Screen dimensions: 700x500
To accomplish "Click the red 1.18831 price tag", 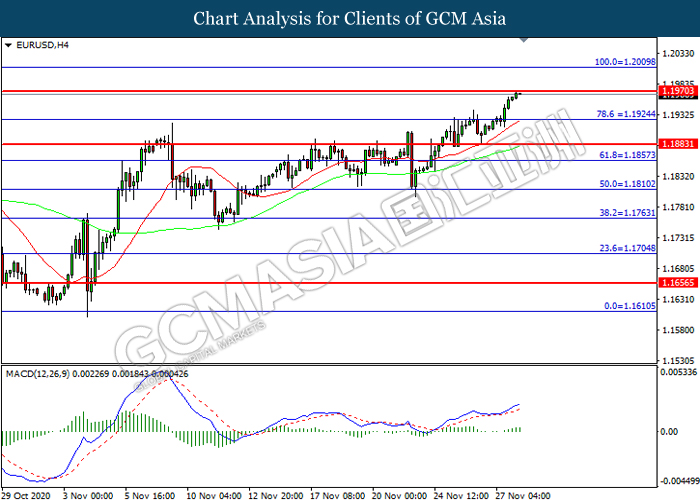I will coord(677,144).
